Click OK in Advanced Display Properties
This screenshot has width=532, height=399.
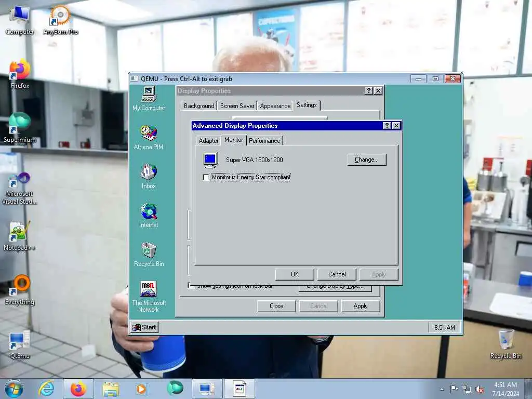pos(295,274)
